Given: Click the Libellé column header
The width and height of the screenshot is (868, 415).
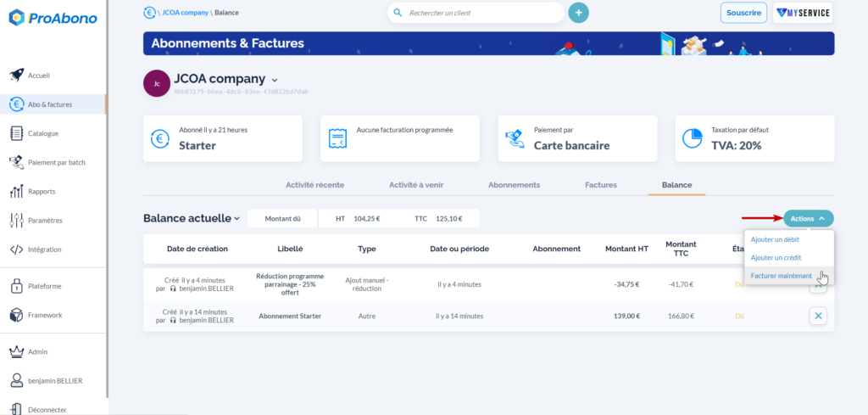Looking at the screenshot, I should [290, 249].
